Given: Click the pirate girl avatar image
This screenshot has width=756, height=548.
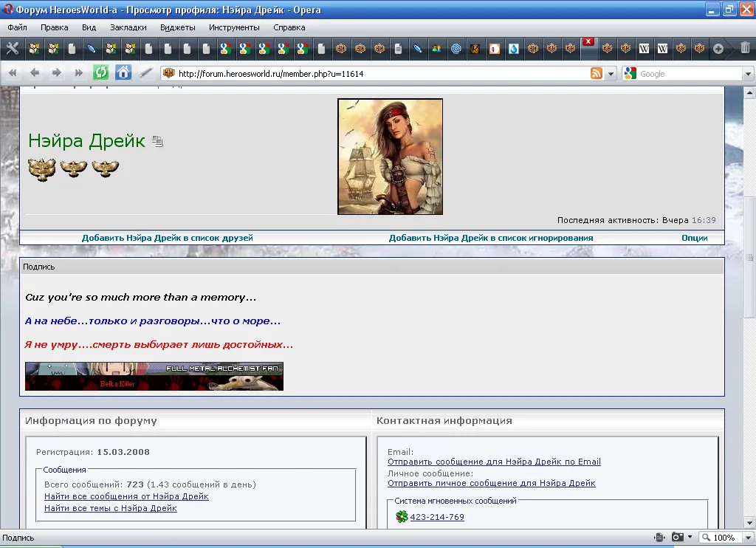Looking at the screenshot, I should pyautogui.click(x=390, y=157).
